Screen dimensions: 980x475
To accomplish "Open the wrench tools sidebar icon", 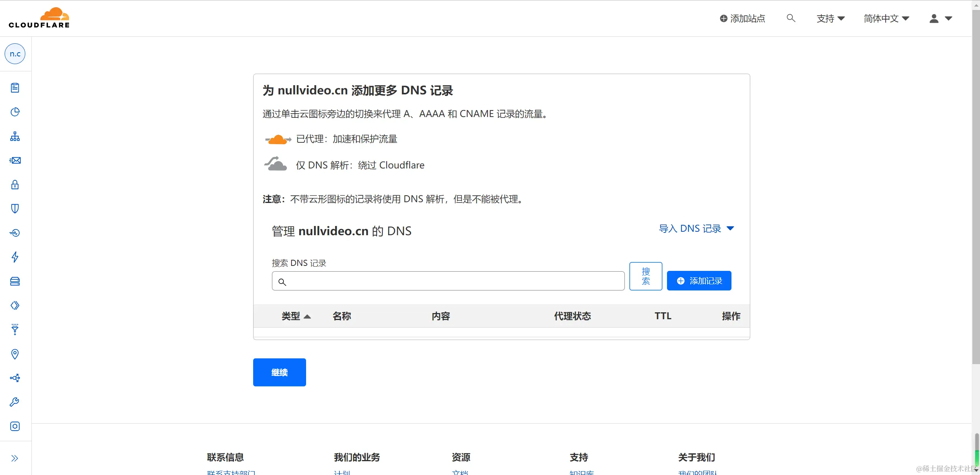I will tap(15, 402).
